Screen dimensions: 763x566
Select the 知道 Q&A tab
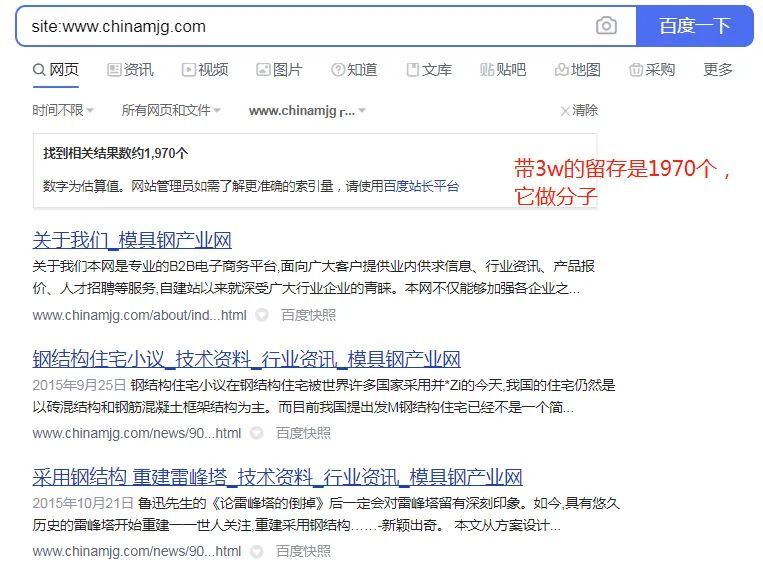click(354, 70)
